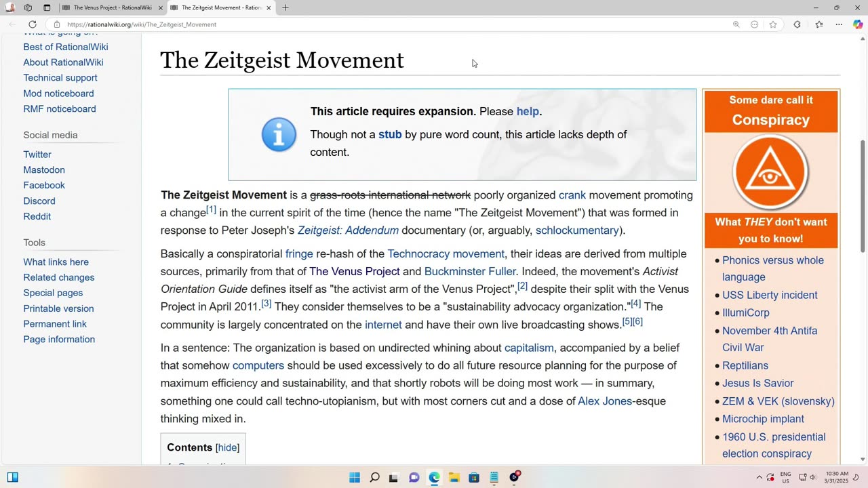Open Permanent link tool
868x488 pixels.
55,324
